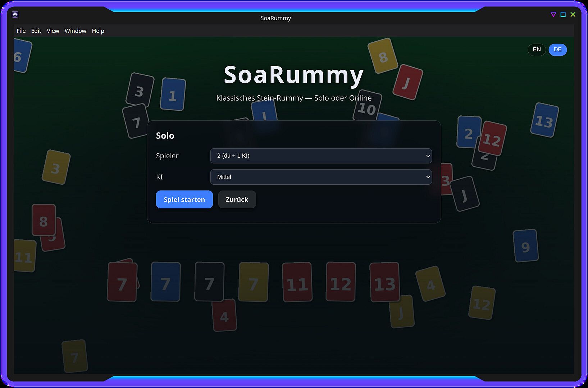Click the yellow 8 card near title
Image resolution: width=588 pixels, height=388 pixels.
[383, 56]
